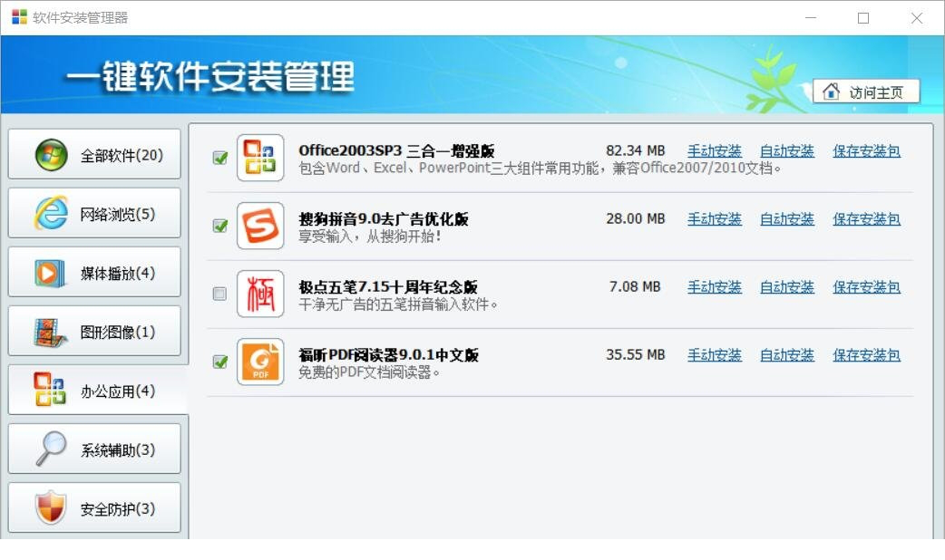
Task: Click description 享受输入，从搜狗开始!
Action: tap(371, 236)
